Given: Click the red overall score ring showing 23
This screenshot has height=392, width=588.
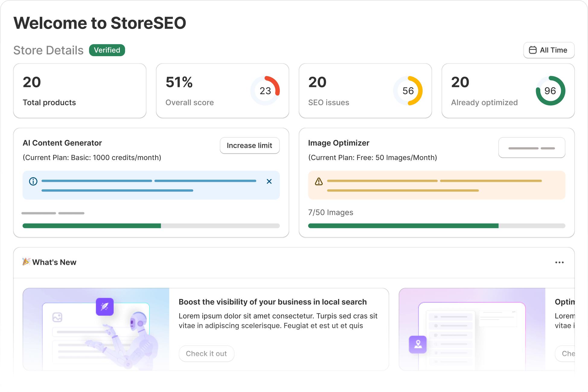Looking at the screenshot, I should click(x=265, y=91).
